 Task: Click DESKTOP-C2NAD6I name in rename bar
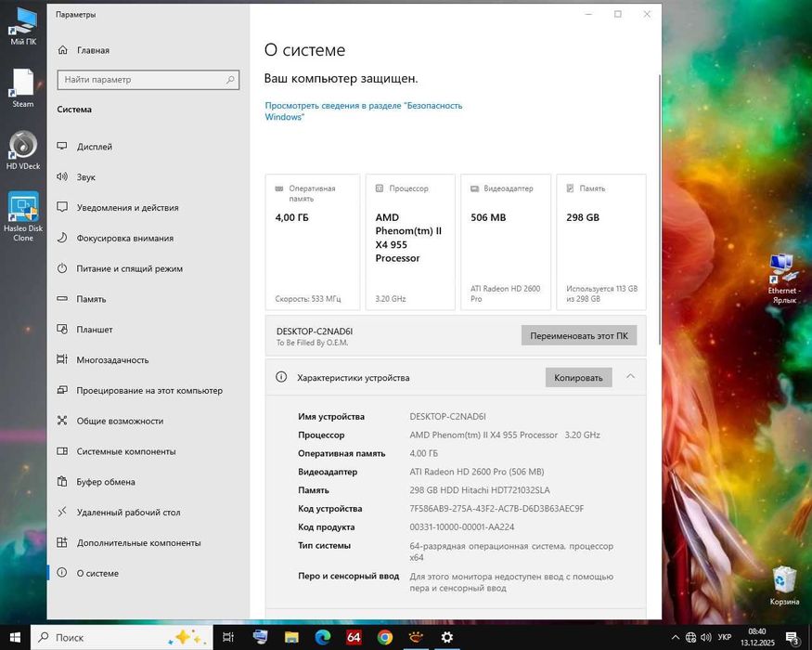click(315, 331)
